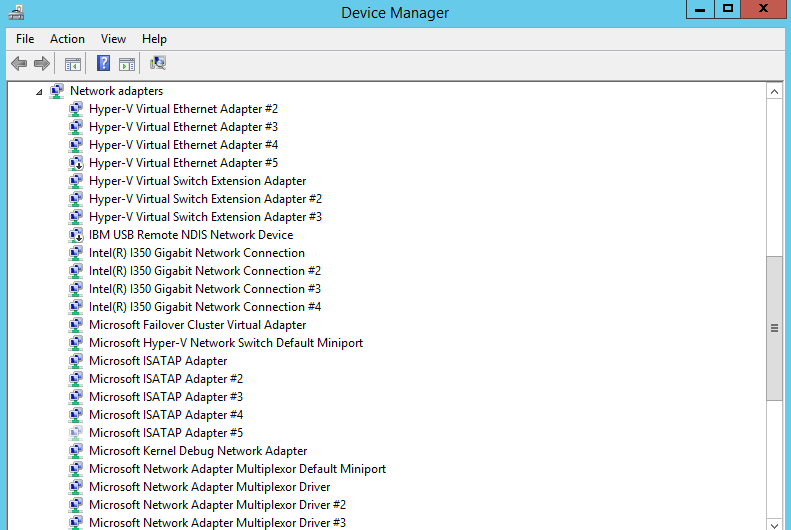Click icon of Hyper-V Virtual Ethernet Adapter #2

(76, 109)
